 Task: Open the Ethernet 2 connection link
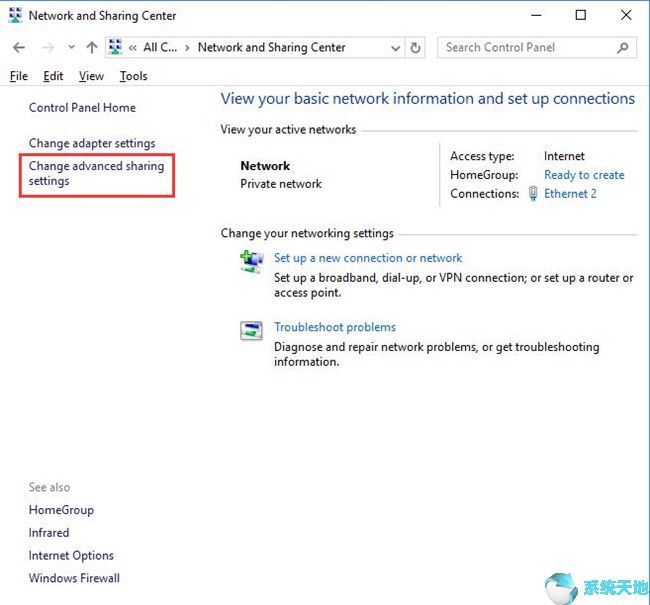point(570,194)
